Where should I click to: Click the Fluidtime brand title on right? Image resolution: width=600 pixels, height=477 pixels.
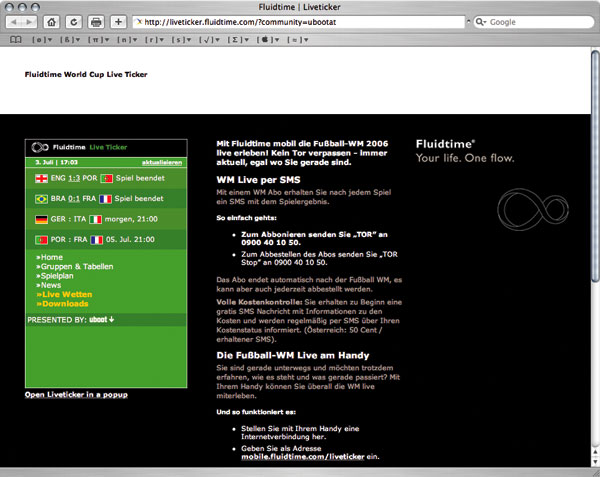coord(445,144)
